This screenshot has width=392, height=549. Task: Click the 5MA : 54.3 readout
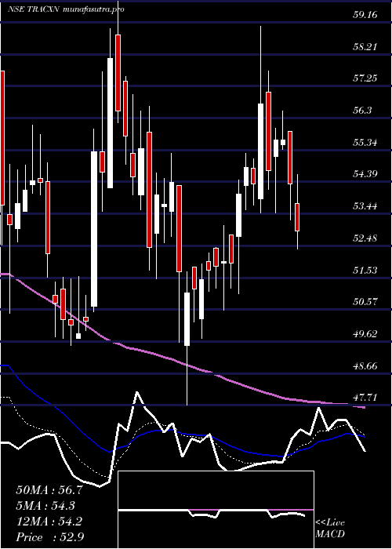coord(46,506)
